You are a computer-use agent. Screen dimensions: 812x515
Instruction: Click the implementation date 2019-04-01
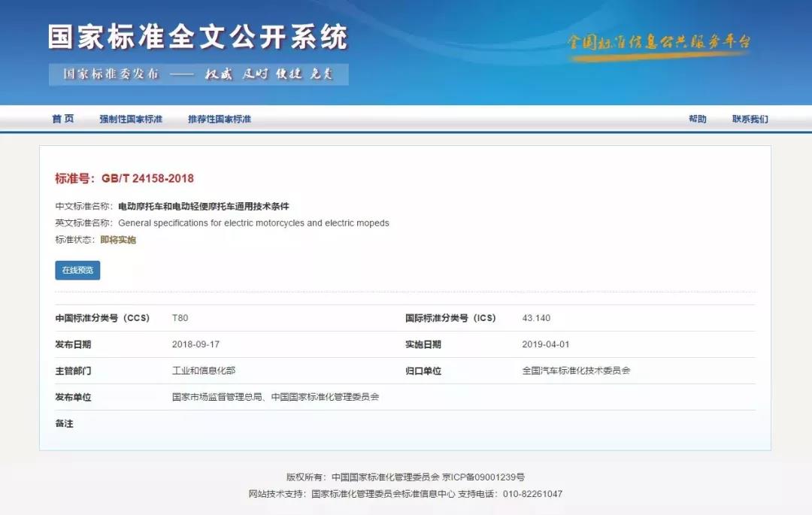point(545,344)
